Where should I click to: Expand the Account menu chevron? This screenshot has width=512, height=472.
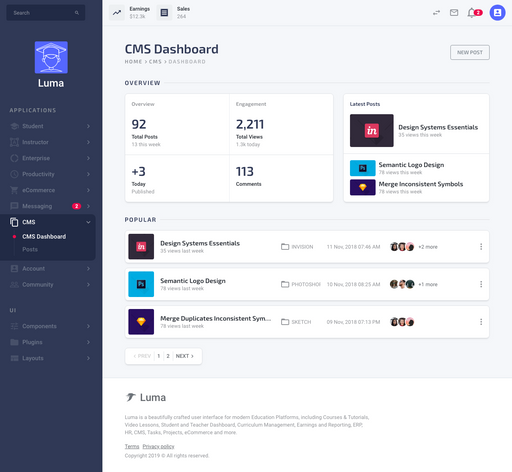point(88,268)
